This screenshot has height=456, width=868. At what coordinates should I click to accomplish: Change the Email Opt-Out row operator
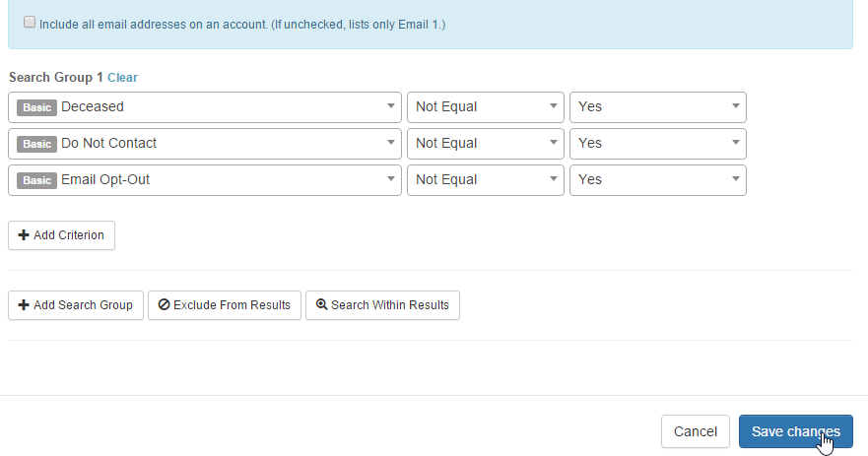point(486,180)
